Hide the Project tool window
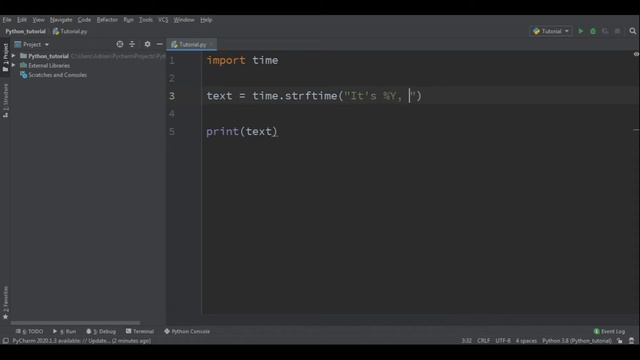This screenshot has height=360, width=640. [160, 44]
